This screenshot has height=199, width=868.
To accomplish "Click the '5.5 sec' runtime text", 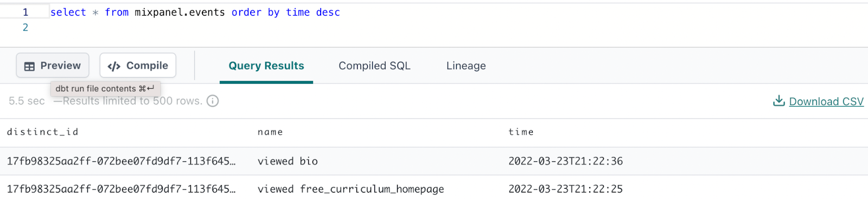I will 27,101.
